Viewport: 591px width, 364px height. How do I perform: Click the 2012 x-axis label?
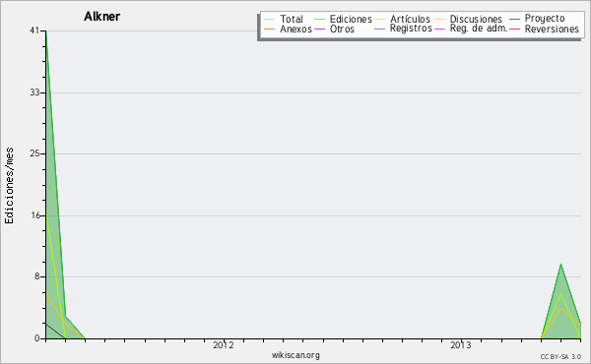pyautogui.click(x=224, y=344)
